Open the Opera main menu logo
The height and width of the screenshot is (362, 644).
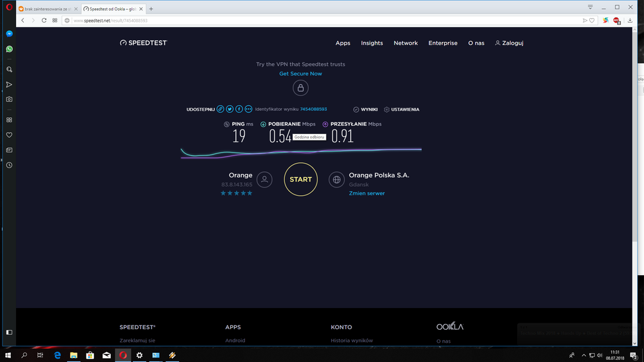click(x=9, y=7)
